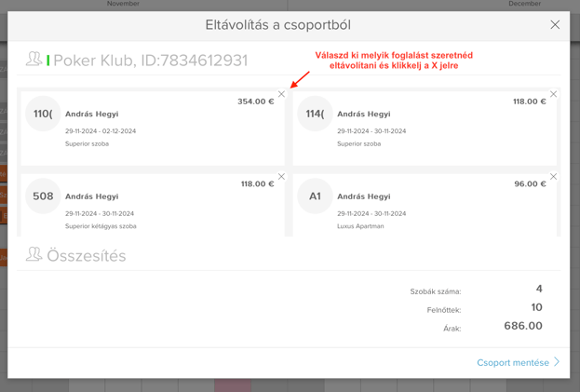The image size is (580, 392).
Task: Click the Poker Klub ID title
Action: click(x=151, y=61)
